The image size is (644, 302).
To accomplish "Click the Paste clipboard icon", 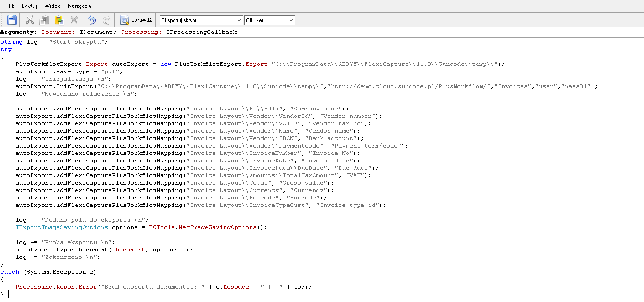I will click(x=59, y=20).
